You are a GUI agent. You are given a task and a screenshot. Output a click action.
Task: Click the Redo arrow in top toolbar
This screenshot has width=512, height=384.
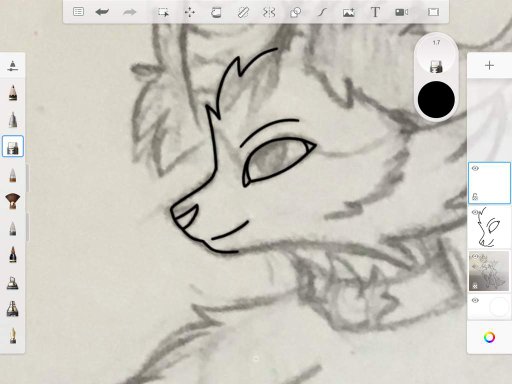tap(129, 12)
